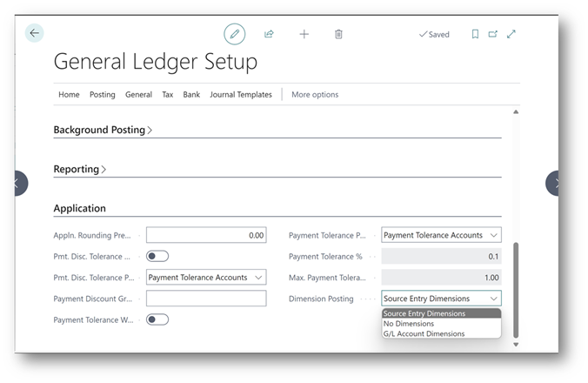Image resolution: width=588 pixels, height=383 pixels.
Task: Click the scrollbar down arrow
Action: point(516,345)
